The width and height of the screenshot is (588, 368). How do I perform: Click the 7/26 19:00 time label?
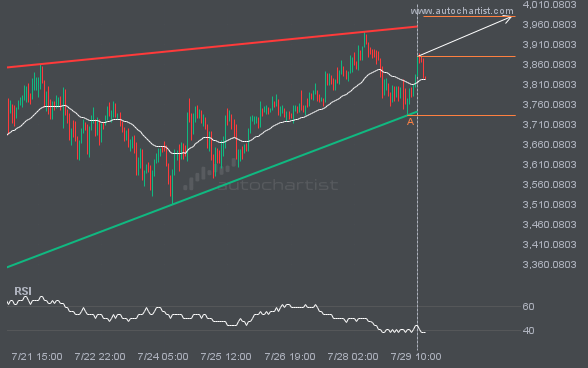290,356
